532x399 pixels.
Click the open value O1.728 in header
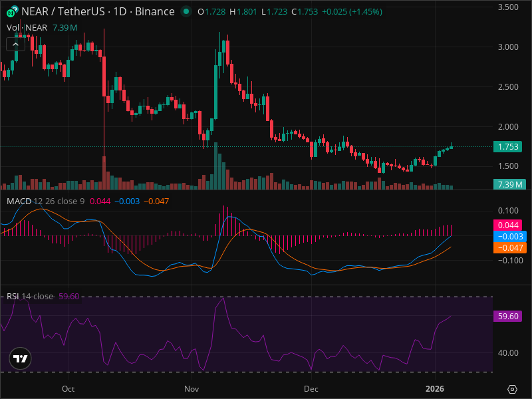211,12
